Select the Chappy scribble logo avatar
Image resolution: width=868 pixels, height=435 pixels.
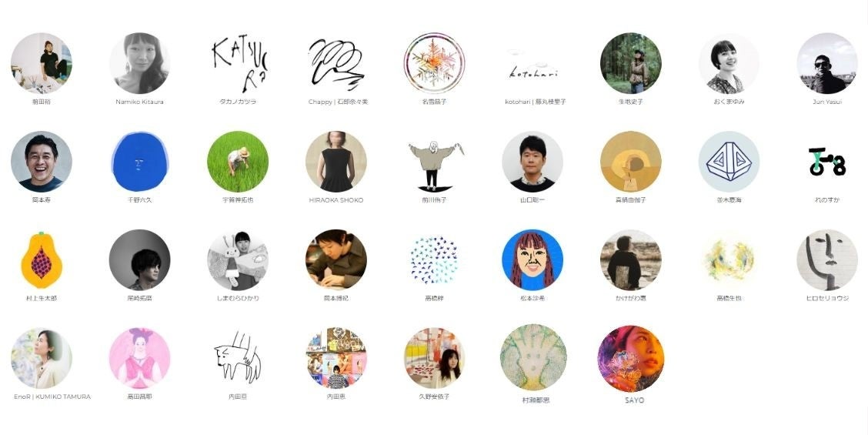tap(336, 63)
